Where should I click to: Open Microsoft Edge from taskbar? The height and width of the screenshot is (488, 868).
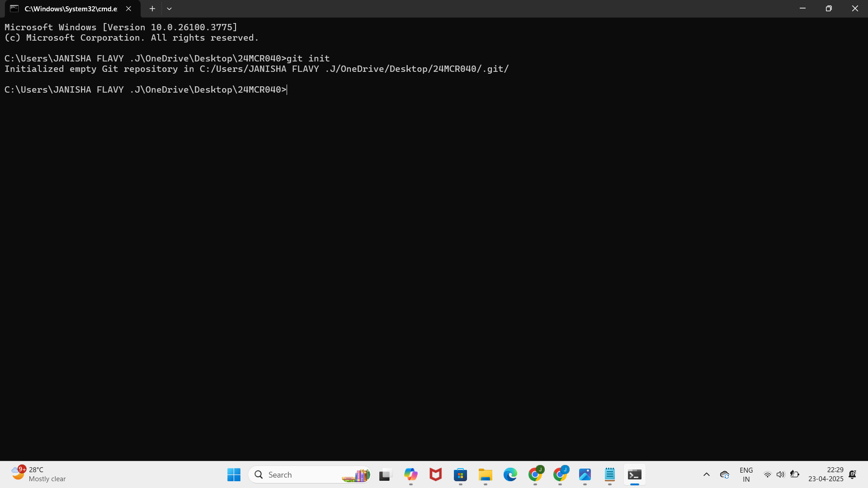click(x=510, y=474)
